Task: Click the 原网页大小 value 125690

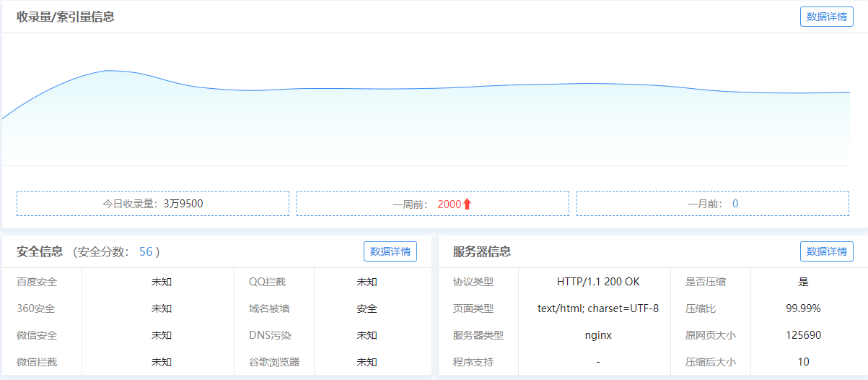Action: tap(803, 335)
